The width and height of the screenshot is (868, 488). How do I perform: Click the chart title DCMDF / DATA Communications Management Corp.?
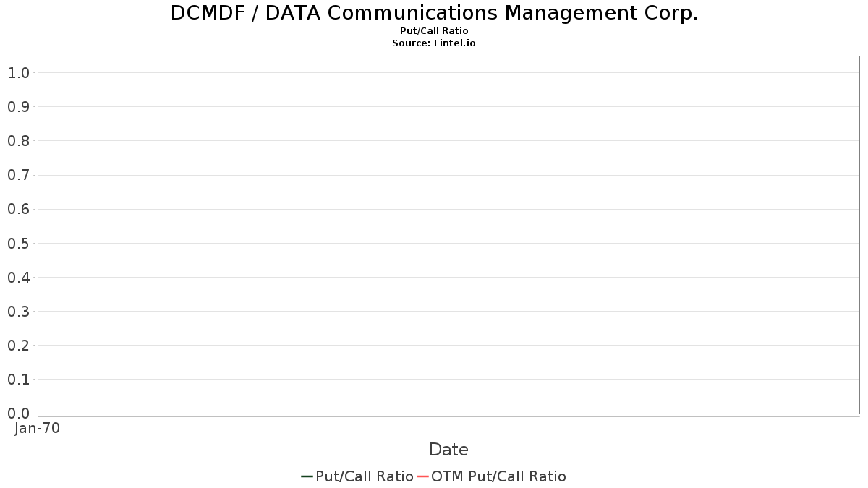[434, 13]
